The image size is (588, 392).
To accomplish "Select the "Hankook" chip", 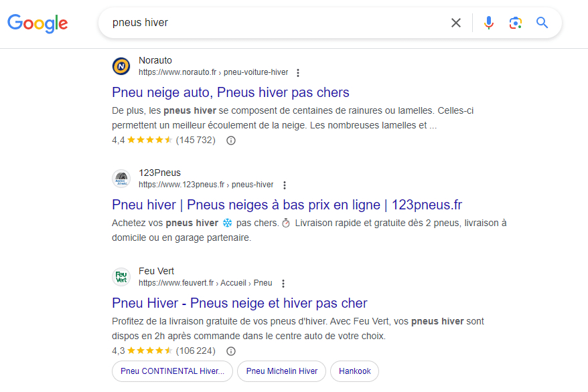I will (354, 371).
